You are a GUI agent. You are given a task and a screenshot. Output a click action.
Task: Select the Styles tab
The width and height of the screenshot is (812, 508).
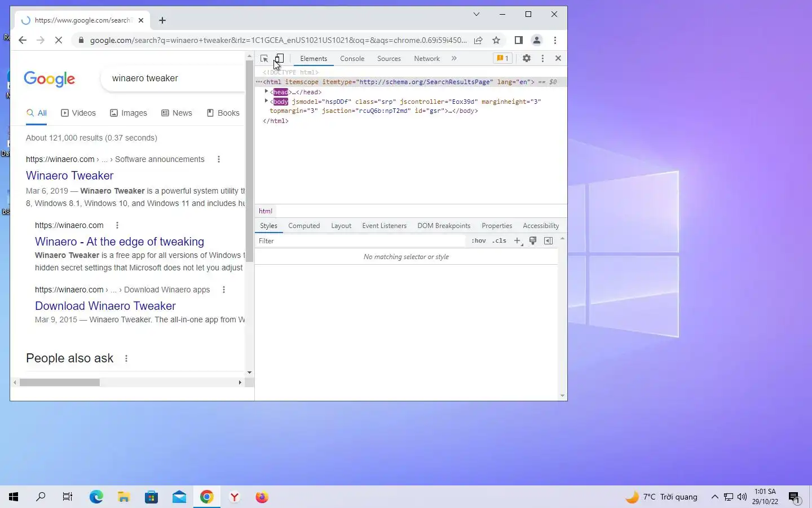coord(268,226)
